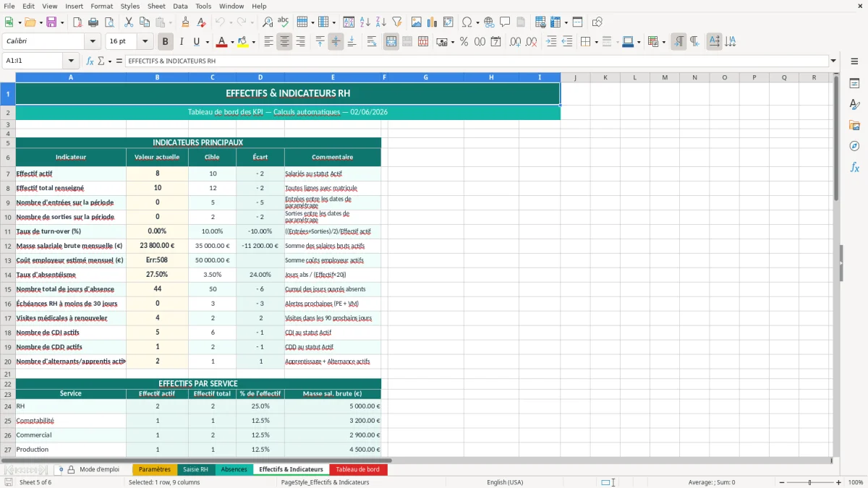Click the Save document icon

coord(51,22)
